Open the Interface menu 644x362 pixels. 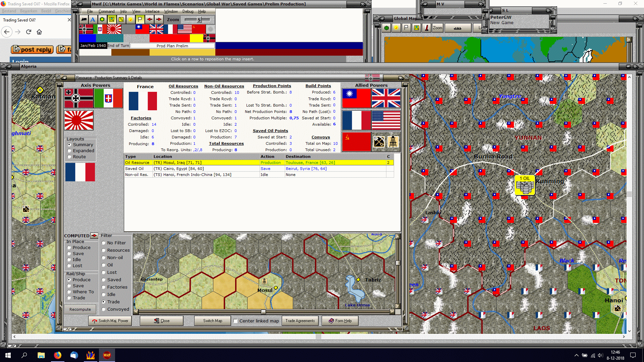click(152, 11)
